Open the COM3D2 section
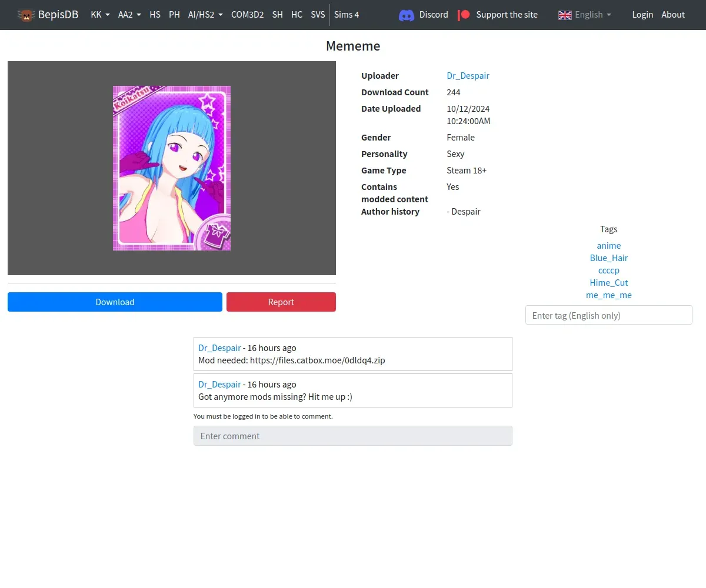The width and height of the screenshot is (706, 588). tap(247, 15)
